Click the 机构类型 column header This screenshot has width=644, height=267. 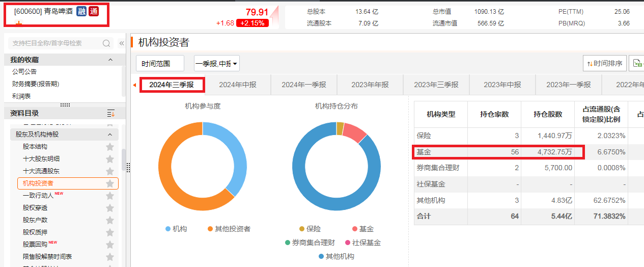pos(441,114)
